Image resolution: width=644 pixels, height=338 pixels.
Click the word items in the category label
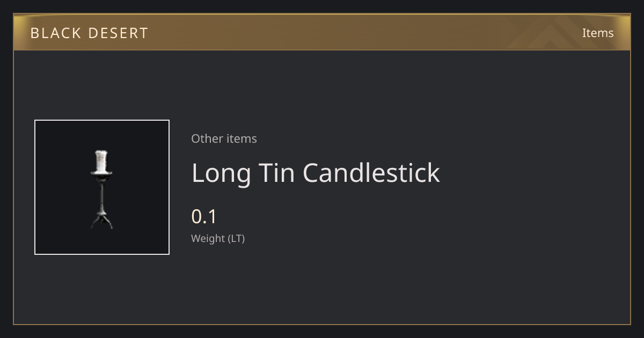click(241, 138)
